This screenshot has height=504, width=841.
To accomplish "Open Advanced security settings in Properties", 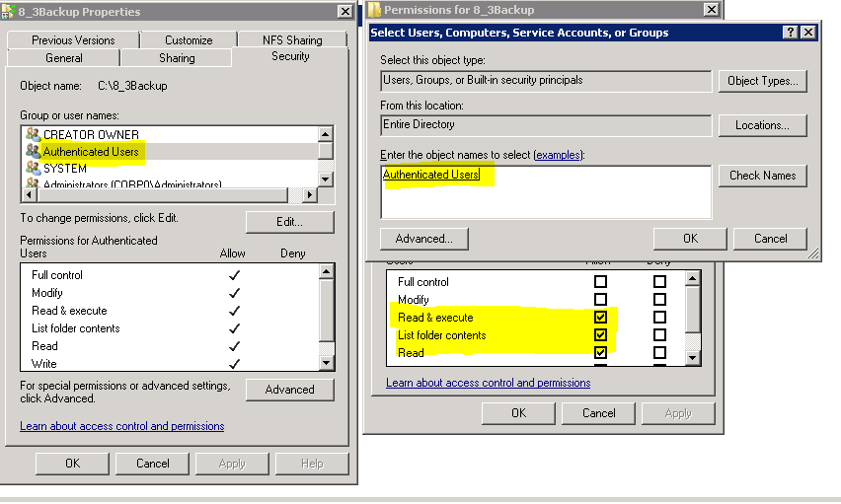I will click(x=289, y=390).
